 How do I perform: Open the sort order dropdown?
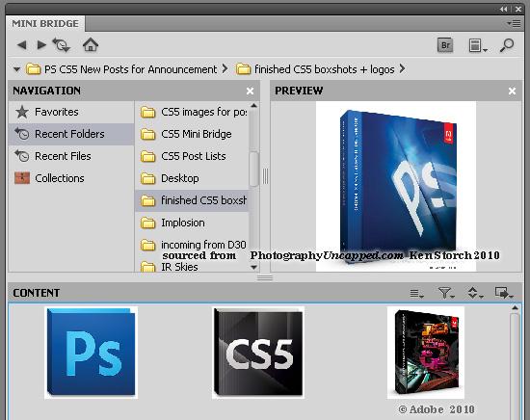tap(475, 293)
